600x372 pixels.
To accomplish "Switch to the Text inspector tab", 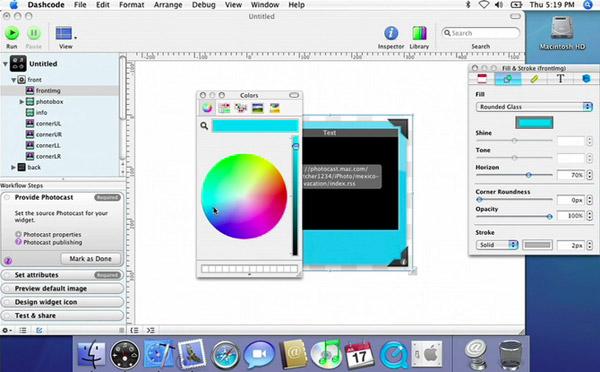I will tap(560, 79).
